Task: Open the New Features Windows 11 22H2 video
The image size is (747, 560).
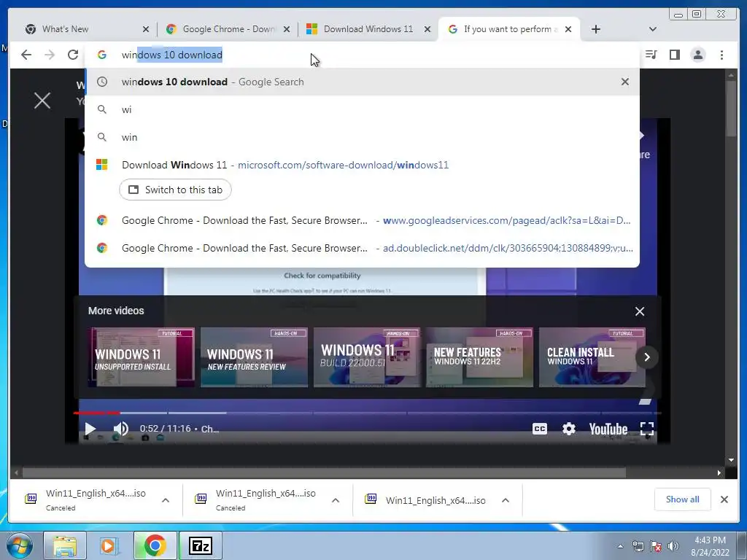Action: pyautogui.click(x=479, y=357)
